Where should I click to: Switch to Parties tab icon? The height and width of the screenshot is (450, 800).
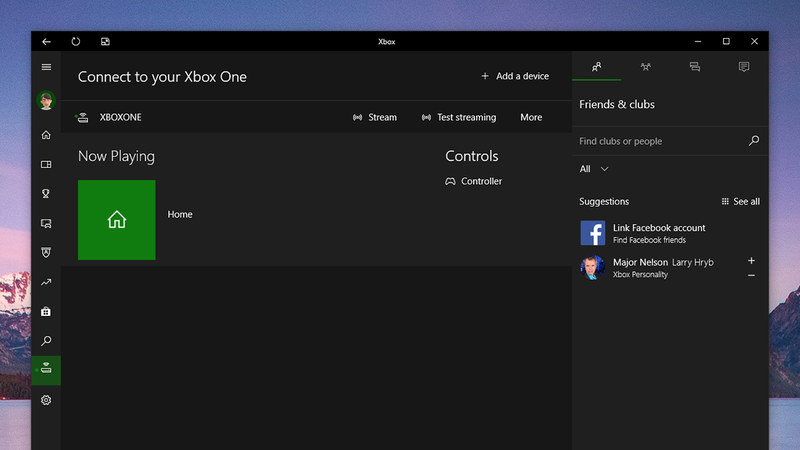click(x=645, y=67)
